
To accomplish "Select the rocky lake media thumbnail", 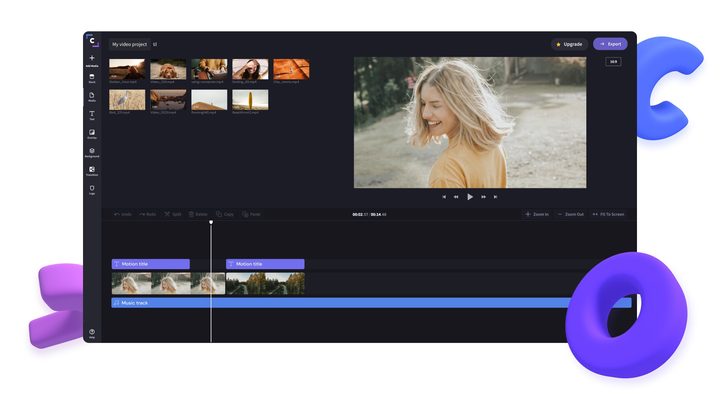I will [x=168, y=100].
